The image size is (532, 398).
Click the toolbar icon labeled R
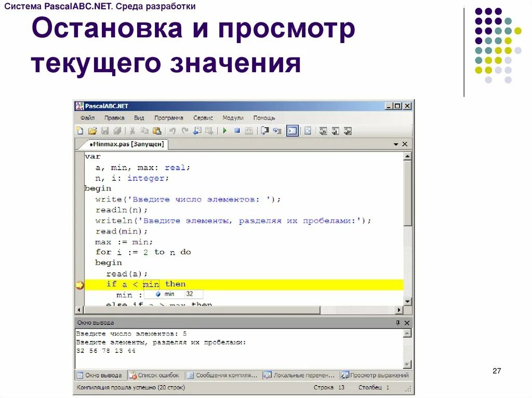coord(348,131)
